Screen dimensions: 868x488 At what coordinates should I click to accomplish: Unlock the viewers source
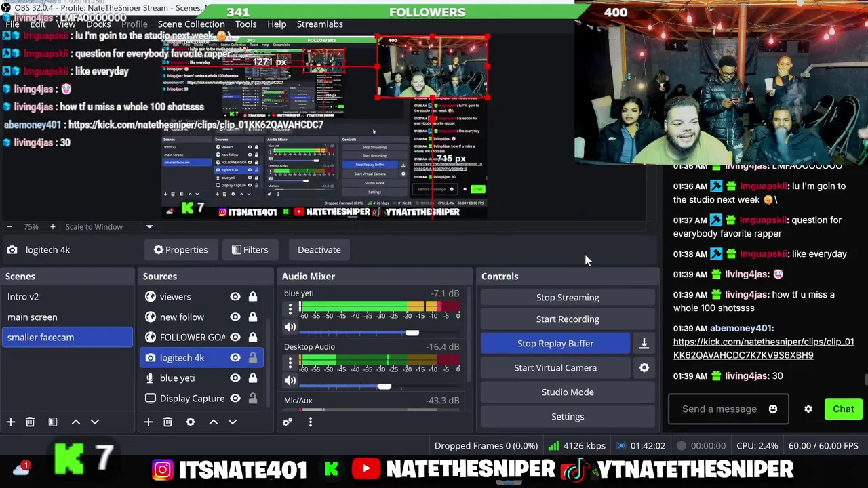tap(252, 297)
